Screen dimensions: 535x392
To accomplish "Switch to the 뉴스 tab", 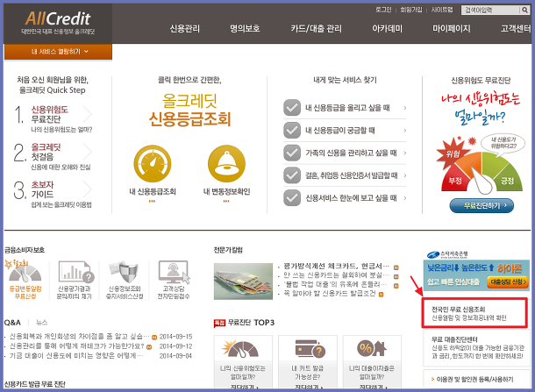I will (x=41, y=323).
